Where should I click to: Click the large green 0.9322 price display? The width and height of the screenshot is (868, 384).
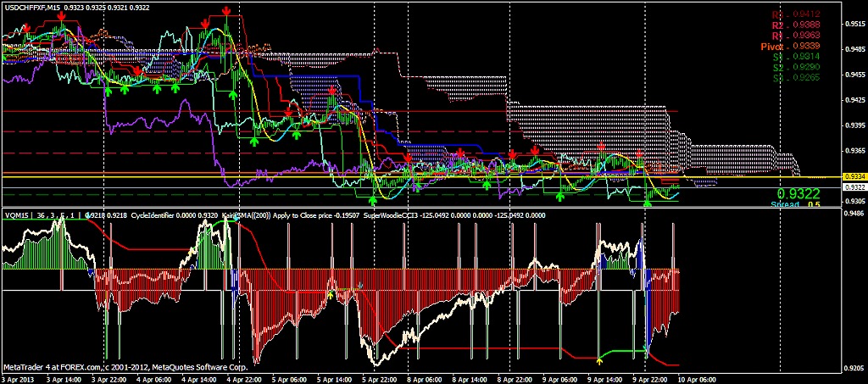tap(798, 193)
